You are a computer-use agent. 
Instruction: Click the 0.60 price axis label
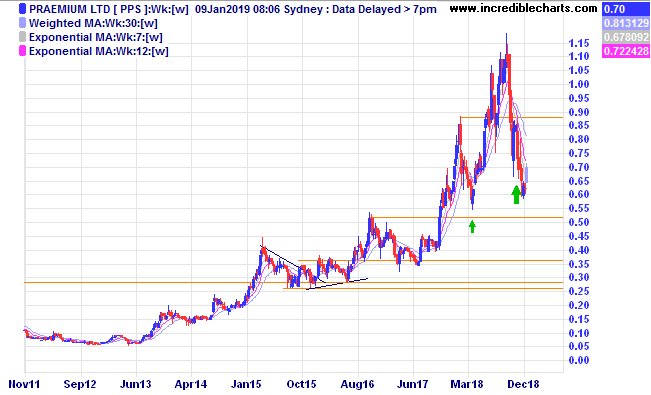[579, 194]
